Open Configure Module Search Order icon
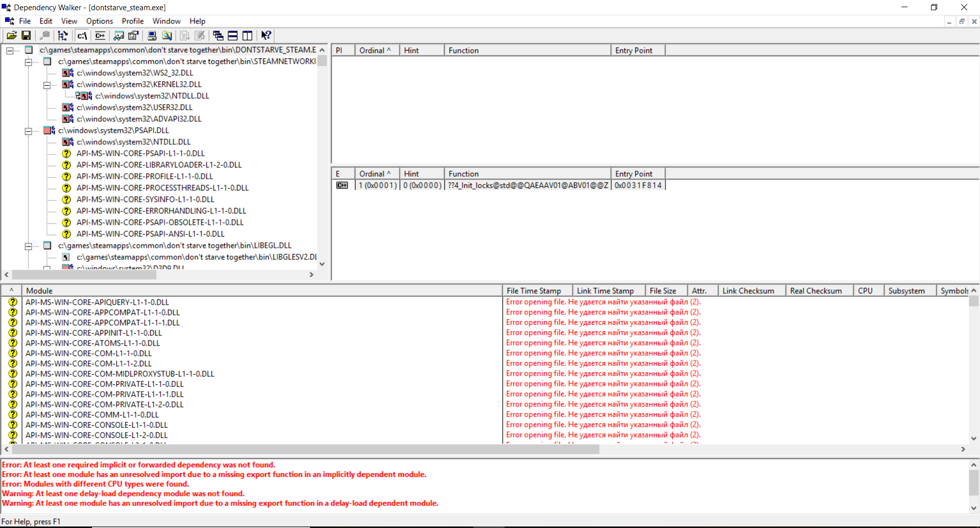The image size is (980, 528). pyautogui.click(x=166, y=35)
